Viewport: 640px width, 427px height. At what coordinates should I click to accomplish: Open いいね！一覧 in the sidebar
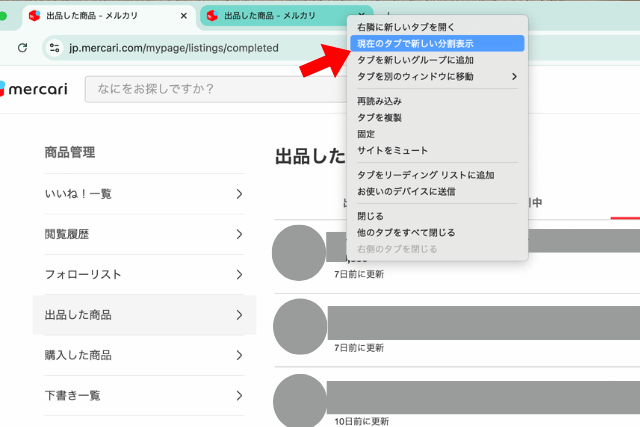point(144,194)
